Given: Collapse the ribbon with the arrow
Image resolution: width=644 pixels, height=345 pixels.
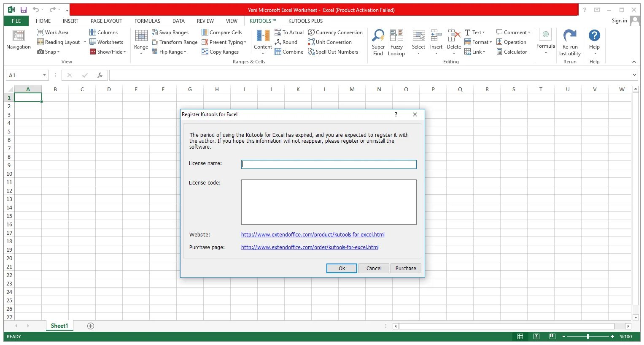Looking at the screenshot, I should (x=634, y=62).
